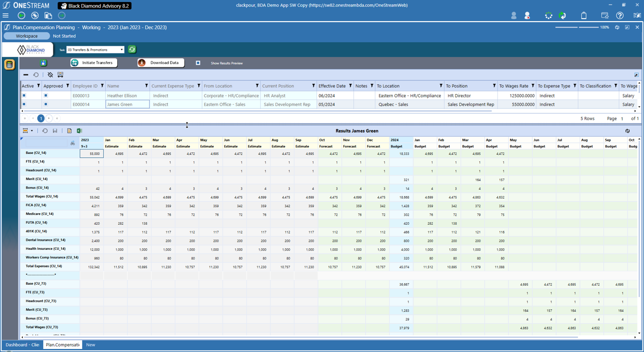Switch to the Dashboard tab
Image resolution: width=644 pixels, height=352 pixels.
(x=22, y=345)
